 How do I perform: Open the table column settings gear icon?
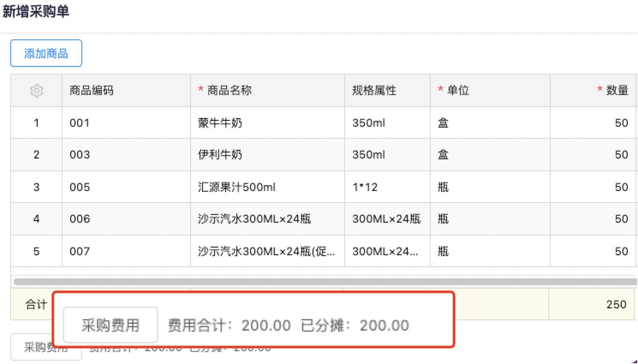pyautogui.click(x=37, y=91)
